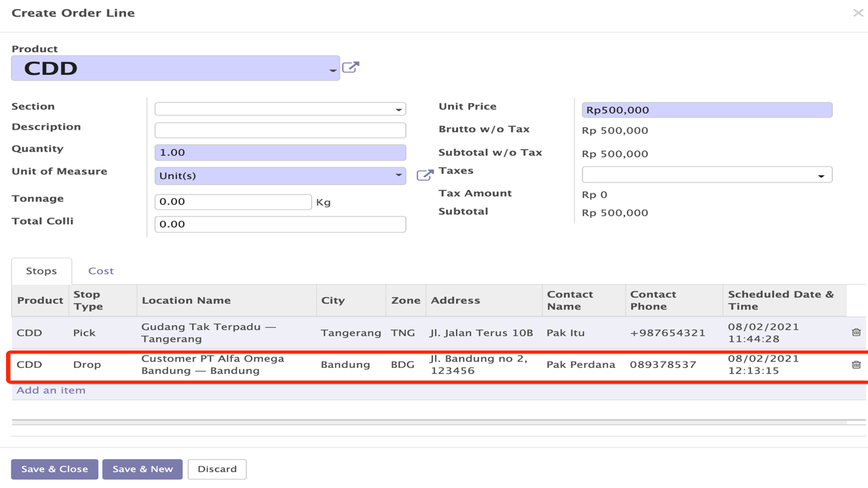Click the Contact Name column header
Screen dimensions: 868x488
coord(584,301)
